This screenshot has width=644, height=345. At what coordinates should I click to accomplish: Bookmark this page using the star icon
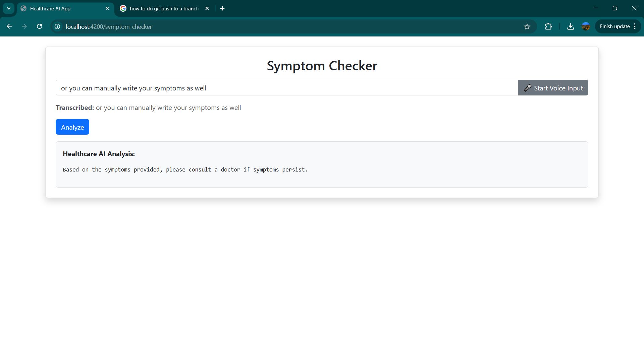527,26
